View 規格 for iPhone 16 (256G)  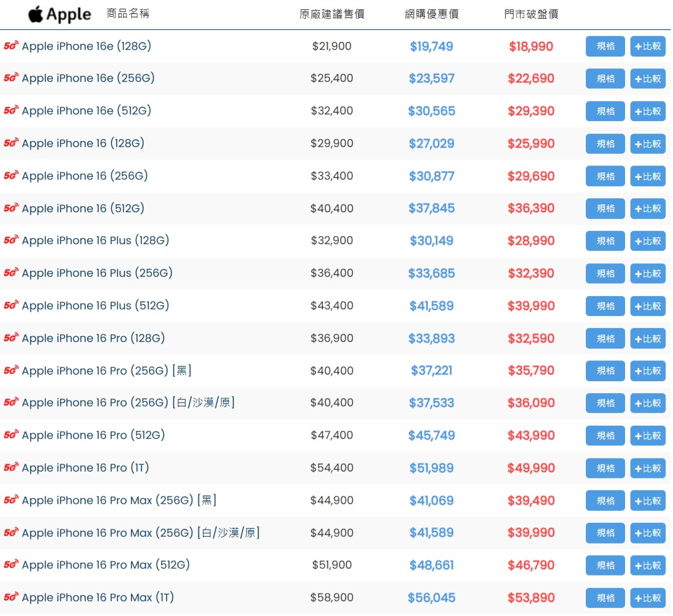pos(604,176)
